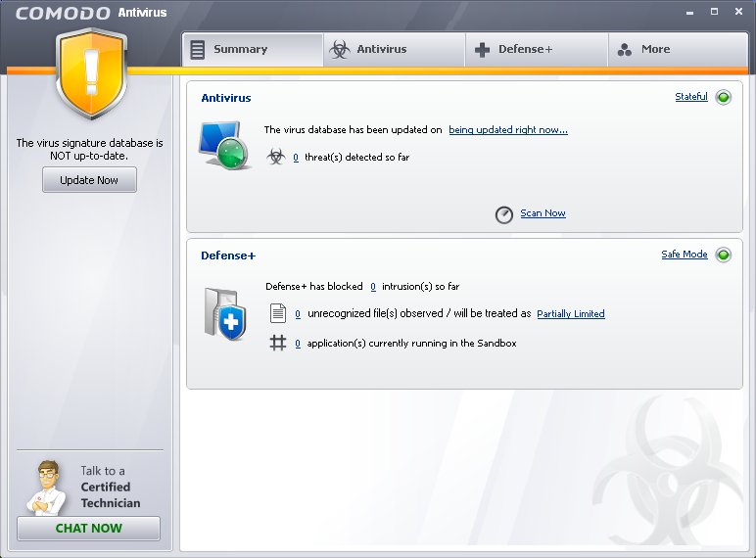The width and height of the screenshot is (756, 558).
Task: Open blocked intrusions count link
Action: [373, 287]
